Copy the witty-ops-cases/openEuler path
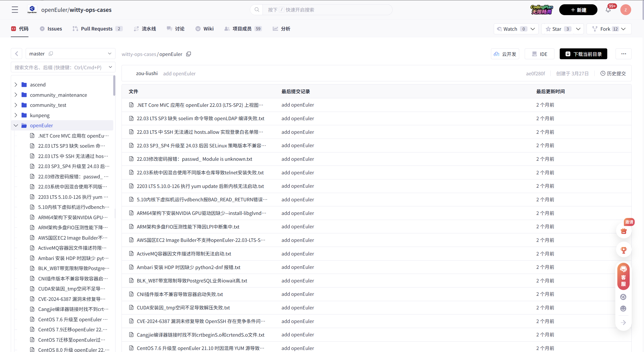This screenshot has height=352, width=644. click(x=188, y=54)
